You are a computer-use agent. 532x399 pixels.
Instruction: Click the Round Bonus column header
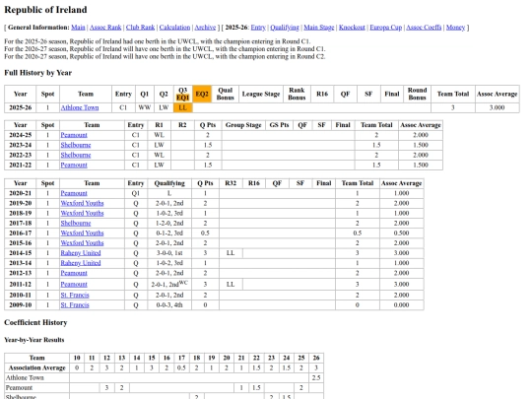click(x=417, y=94)
